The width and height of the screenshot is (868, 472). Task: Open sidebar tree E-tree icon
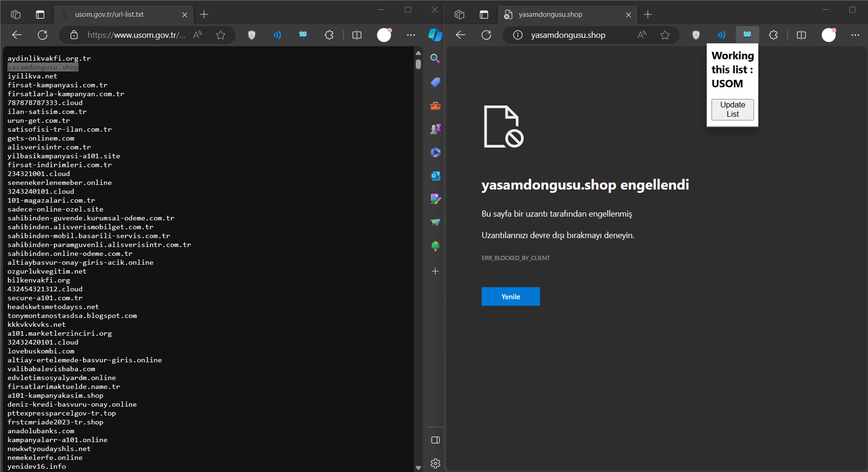click(x=435, y=246)
